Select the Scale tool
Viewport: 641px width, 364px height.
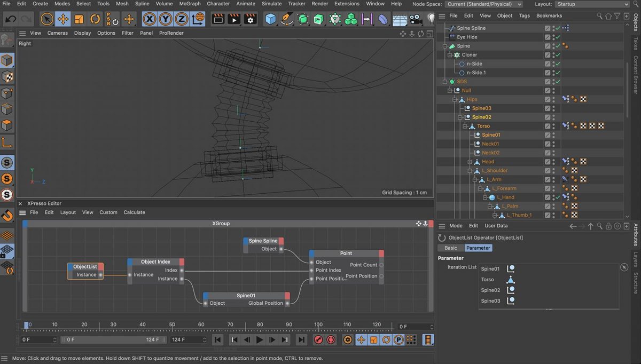click(x=78, y=19)
